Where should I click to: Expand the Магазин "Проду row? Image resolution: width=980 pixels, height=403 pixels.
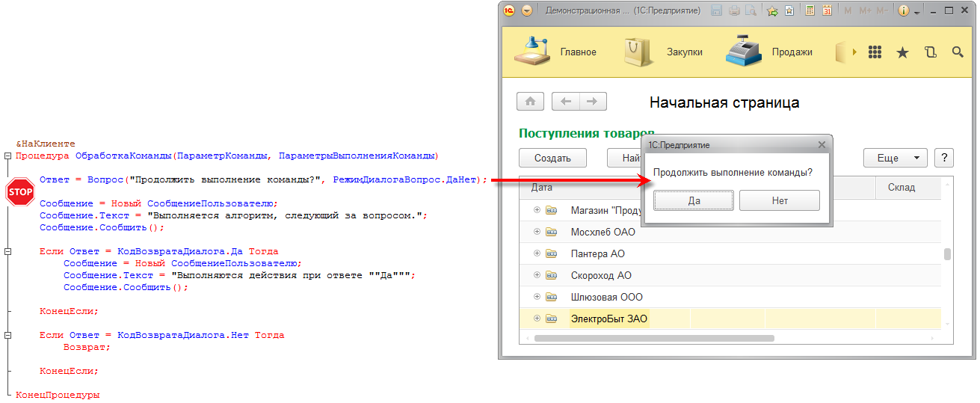pos(537,210)
